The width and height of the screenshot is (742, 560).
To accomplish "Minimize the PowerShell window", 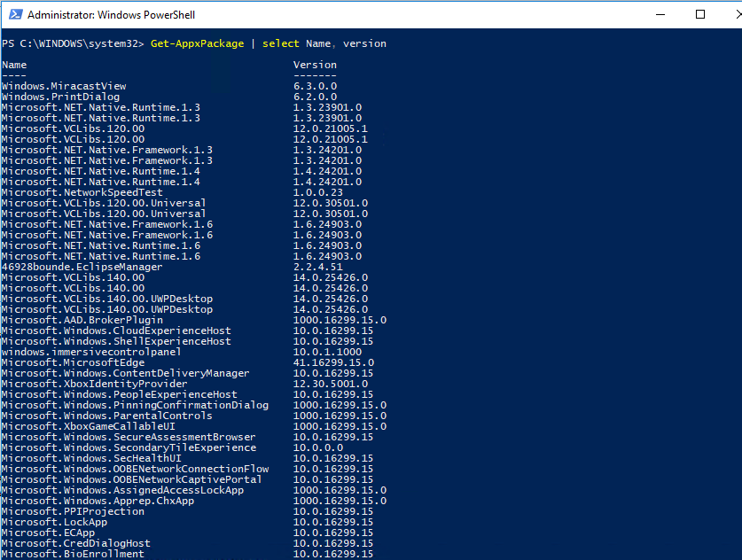I will coord(660,15).
